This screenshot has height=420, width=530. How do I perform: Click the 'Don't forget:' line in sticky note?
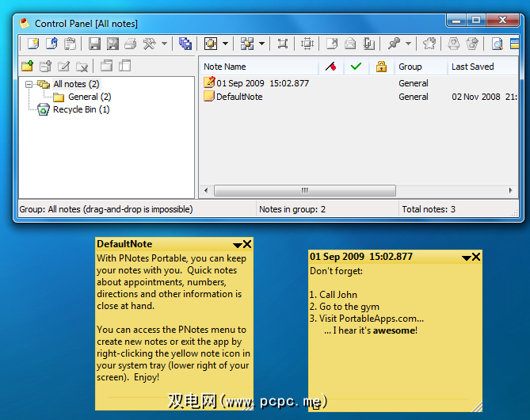pyautogui.click(x=336, y=271)
